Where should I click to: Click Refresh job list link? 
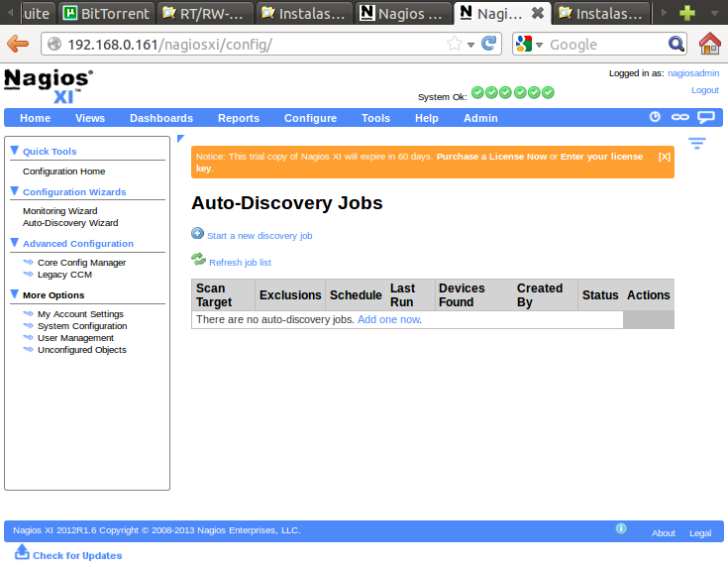click(240, 263)
